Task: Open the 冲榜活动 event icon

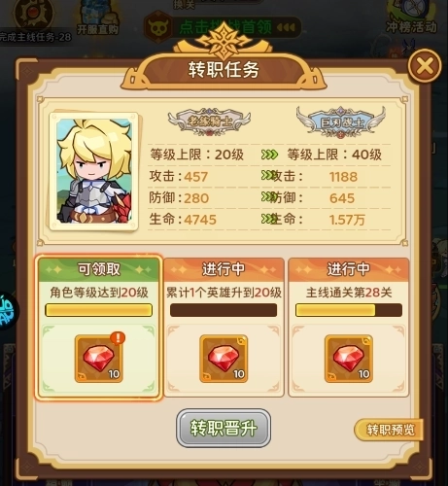Action: coord(411,17)
